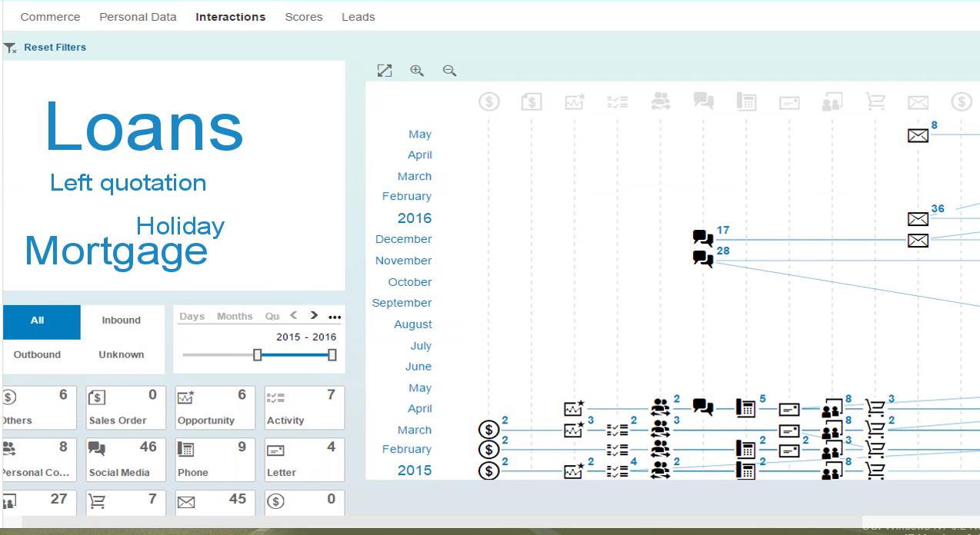Screen dimensions: 980x535
Task: Select the letter node with count 2
Action: [789, 450]
